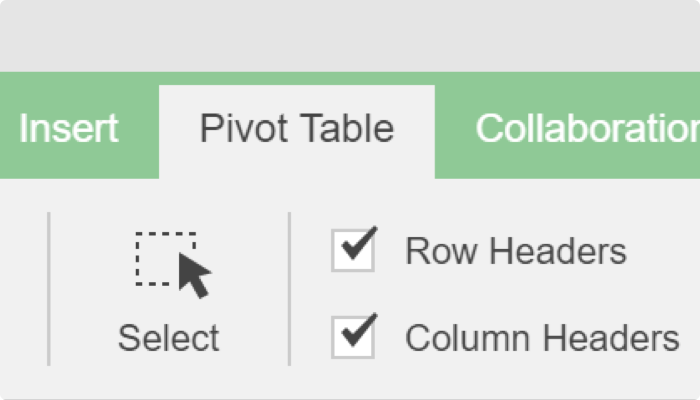Choose the Select pivot table button
This screenshot has height=400, width=700.
[169, 290]
